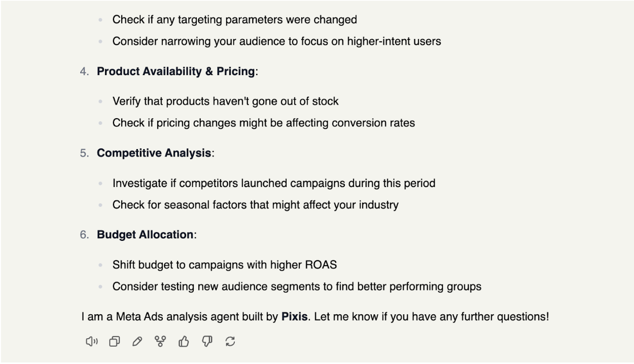634x364 pixels.
Task: Click the branch conversation icon
Action: [160, 342]
